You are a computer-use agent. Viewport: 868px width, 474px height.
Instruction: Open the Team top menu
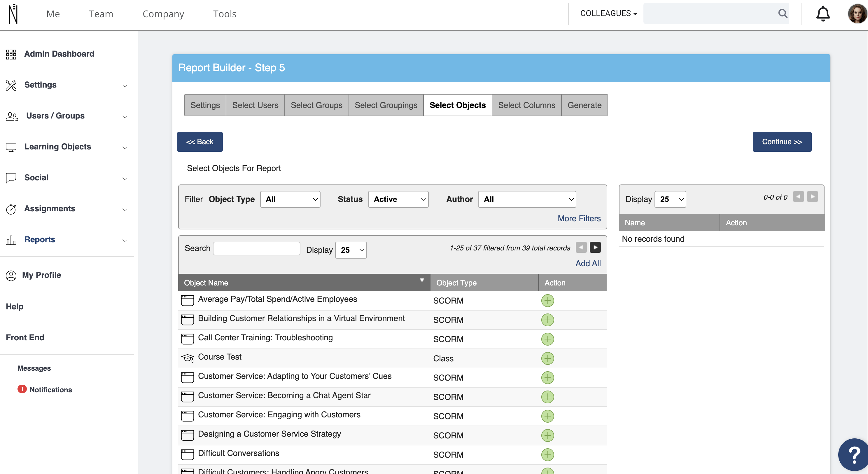pyautogui.click(x=101, y=14)
